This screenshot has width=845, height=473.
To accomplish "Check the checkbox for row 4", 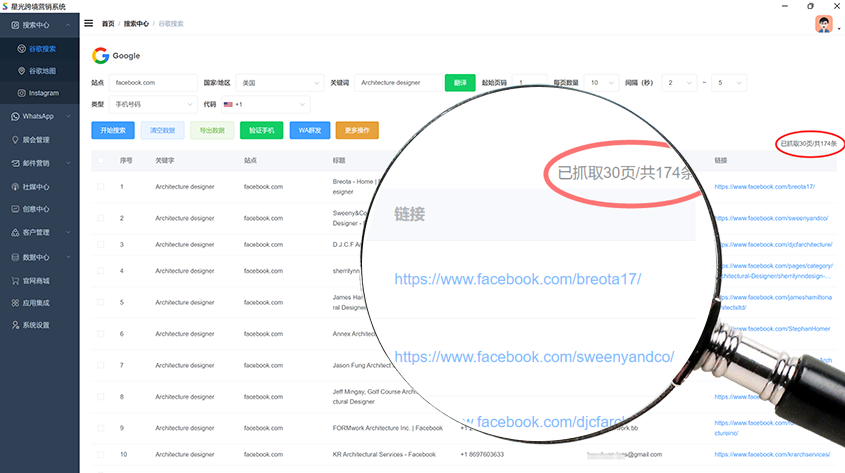I will pos(100,271).
